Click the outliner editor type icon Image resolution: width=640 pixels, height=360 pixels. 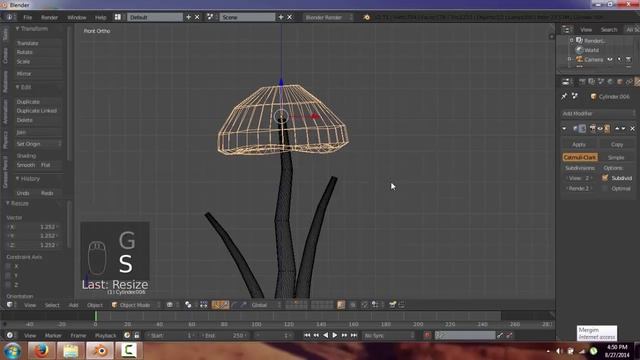point(567,29)
